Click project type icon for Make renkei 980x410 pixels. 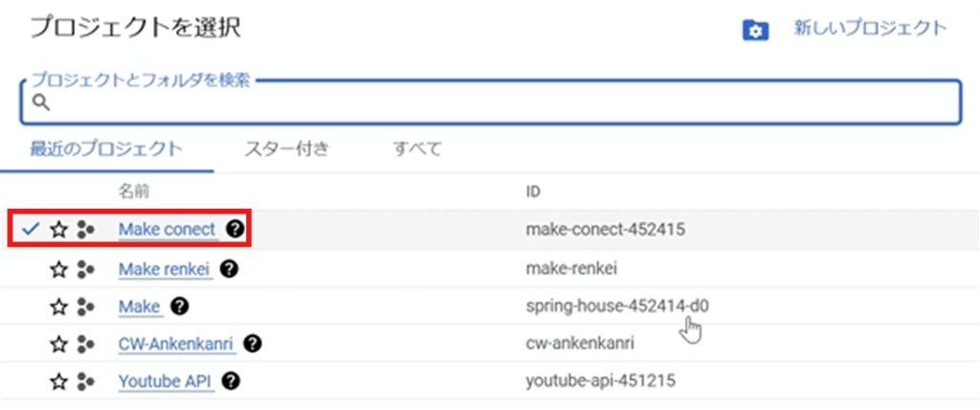[85, 269]
